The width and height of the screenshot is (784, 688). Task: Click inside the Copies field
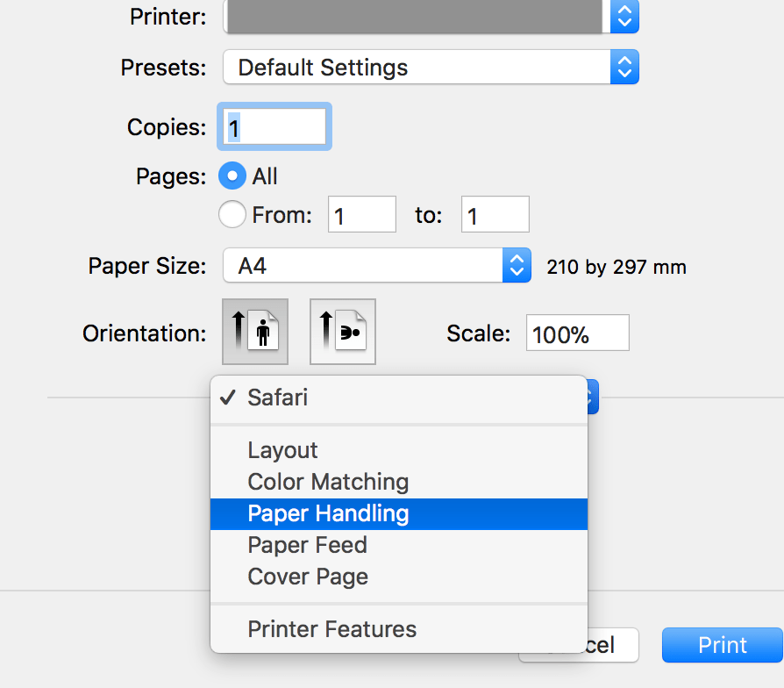coord(274,126)
